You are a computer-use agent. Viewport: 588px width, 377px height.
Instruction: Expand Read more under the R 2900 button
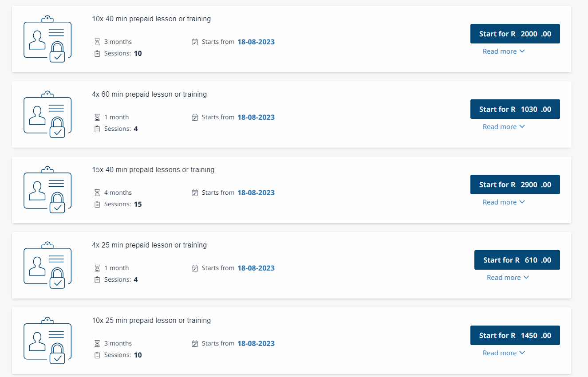tap(504, 202)
